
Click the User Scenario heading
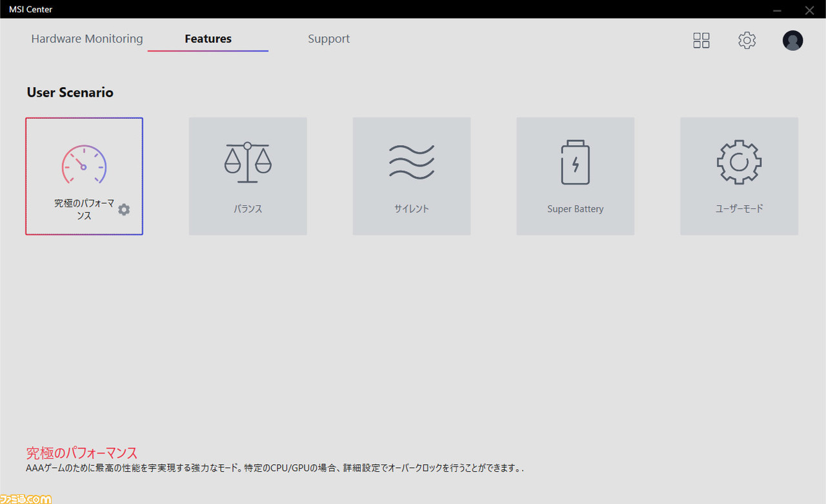pos(70,92)
